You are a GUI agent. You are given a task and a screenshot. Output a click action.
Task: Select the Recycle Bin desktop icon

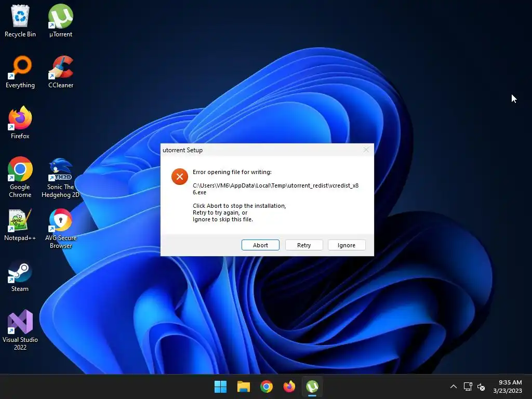click(20, 21)
